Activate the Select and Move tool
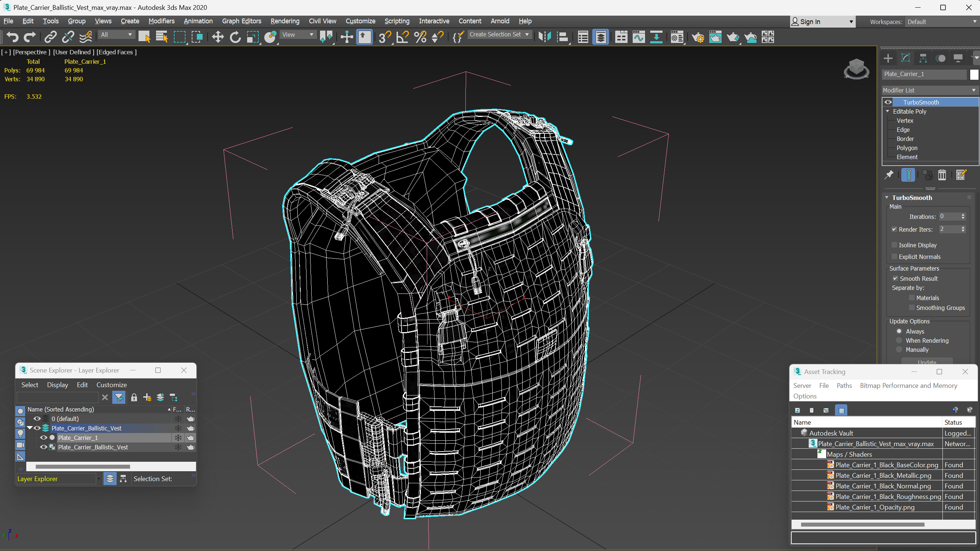The width and height of the screenshot is (980, 551). (218, 37)
